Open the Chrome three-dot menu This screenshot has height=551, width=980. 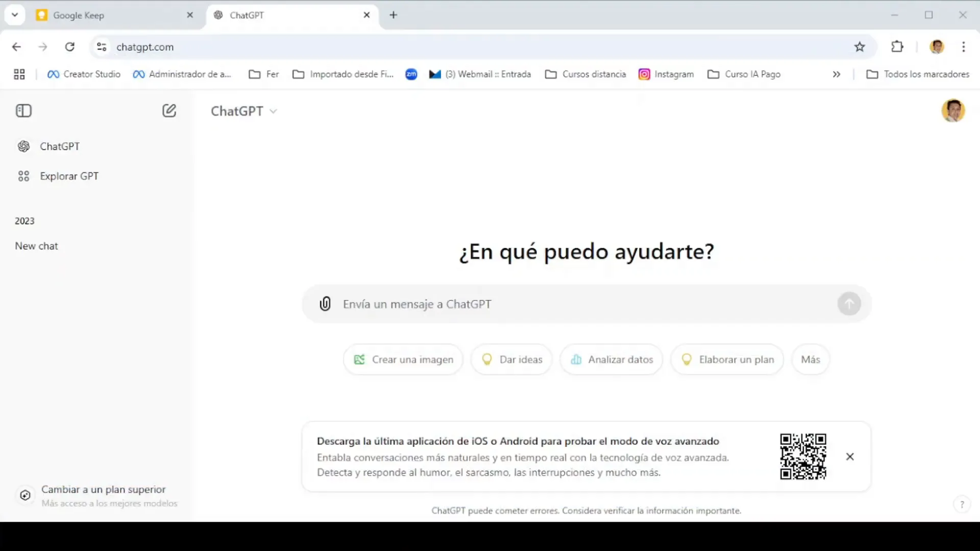(963, 47)
